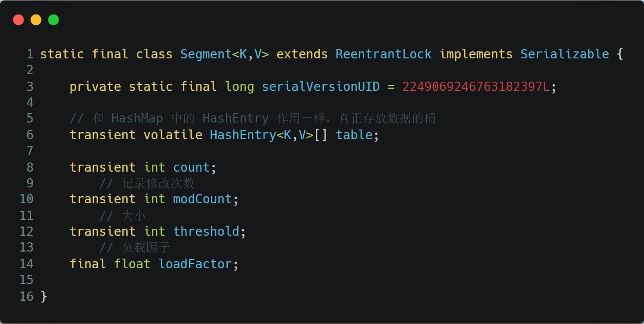Click the volatile keyword
The width and height of the screenshot is (644, 324).
click(x=173, y=135)
